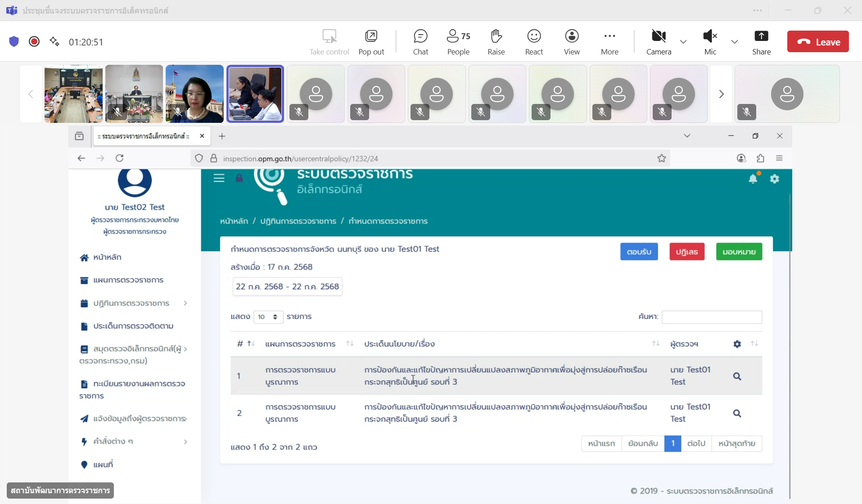Open More meeting actions
The width and height of the screenshot is (862, 504).
click(609, 42)
